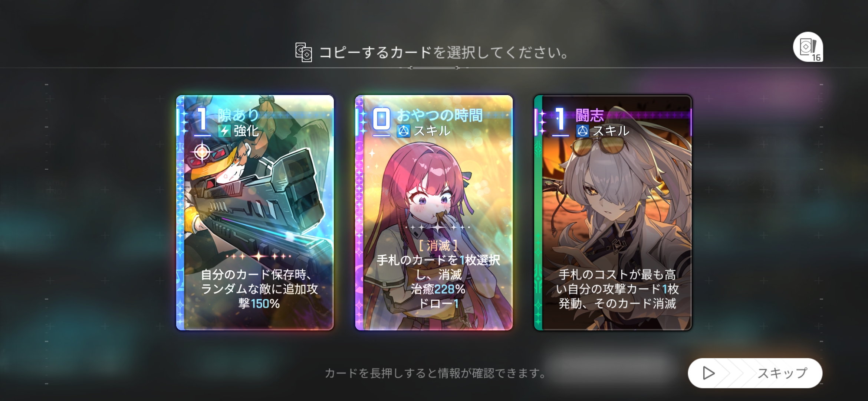Click the lightning 強化 icon on the first card
Viewport: 868px width, 401px height.
[x=224, y=131]
